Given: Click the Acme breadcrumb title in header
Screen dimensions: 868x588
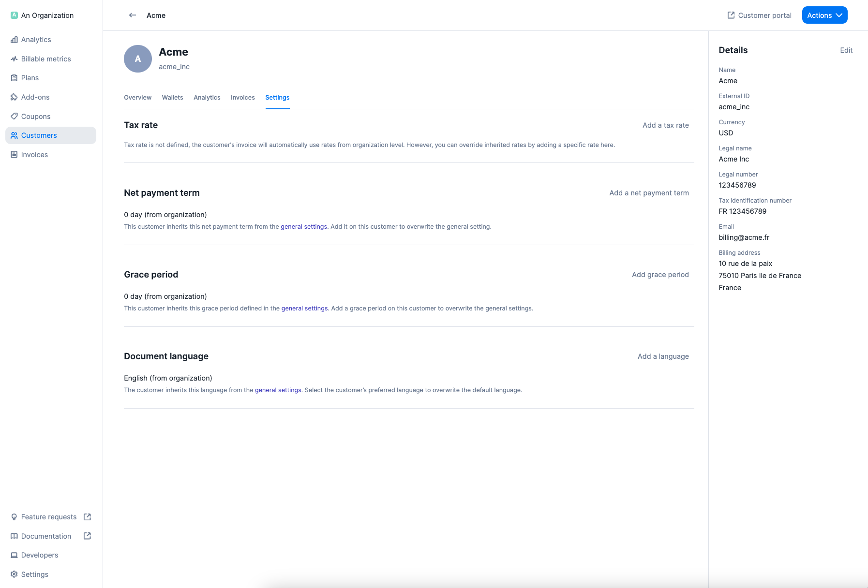Looking at the screenshot, I should [156, 15].
